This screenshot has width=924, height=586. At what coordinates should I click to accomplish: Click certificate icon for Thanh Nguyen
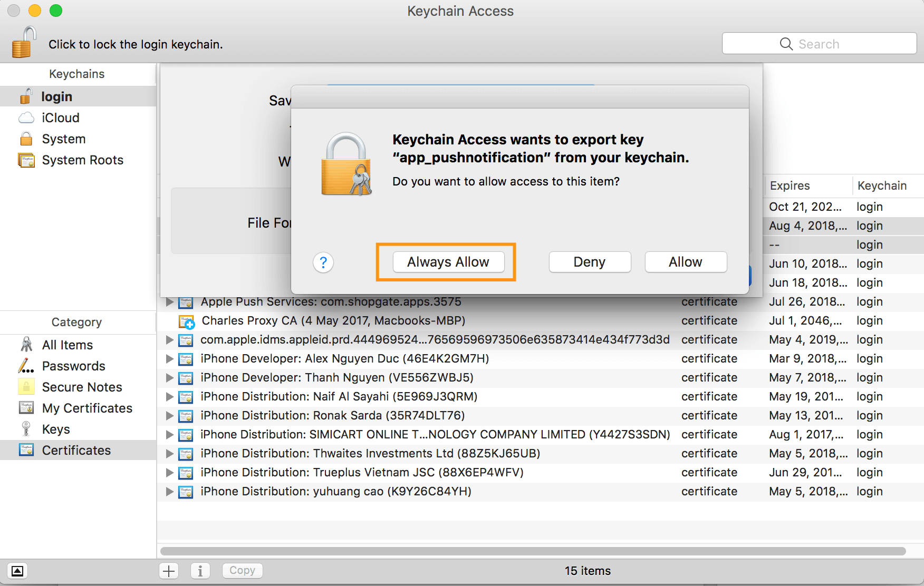pos(186,378)
